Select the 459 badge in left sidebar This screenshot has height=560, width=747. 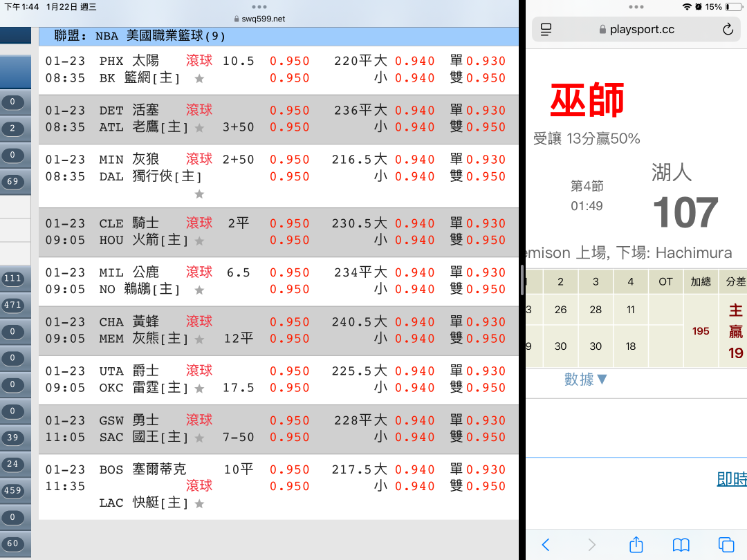coord(13,490)
